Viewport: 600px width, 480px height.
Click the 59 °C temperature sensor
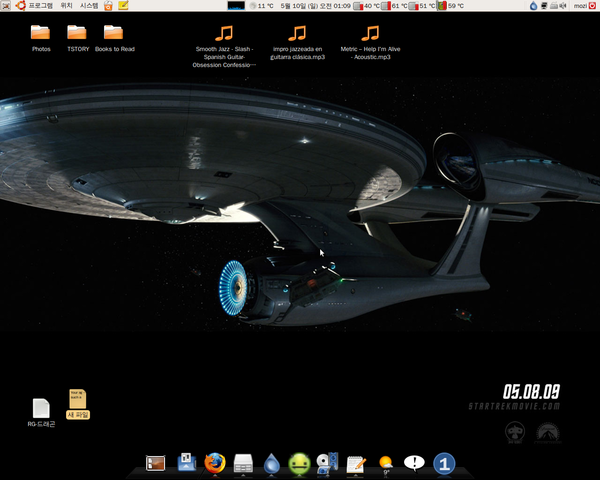[x=451, y=6]
